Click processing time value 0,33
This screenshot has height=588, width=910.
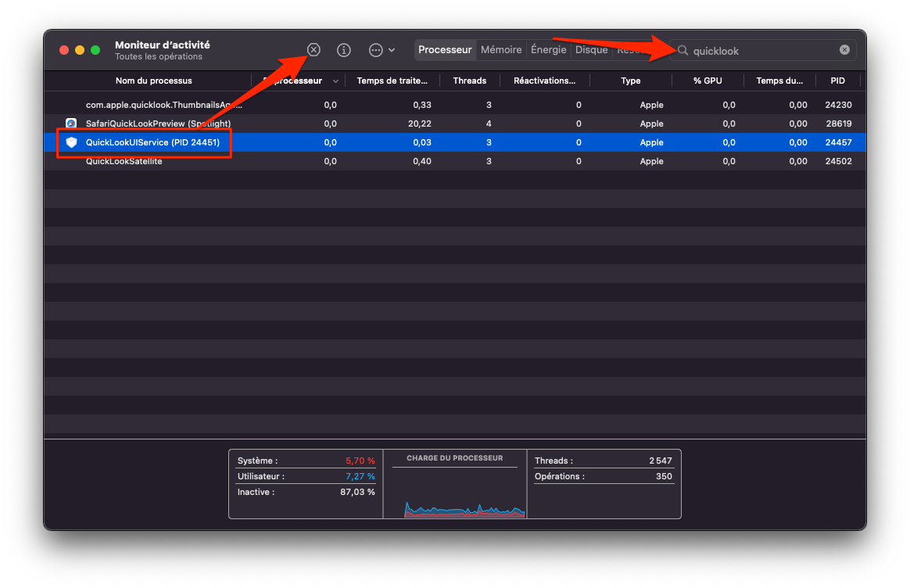pyautogui.click(x=422, y=105)
